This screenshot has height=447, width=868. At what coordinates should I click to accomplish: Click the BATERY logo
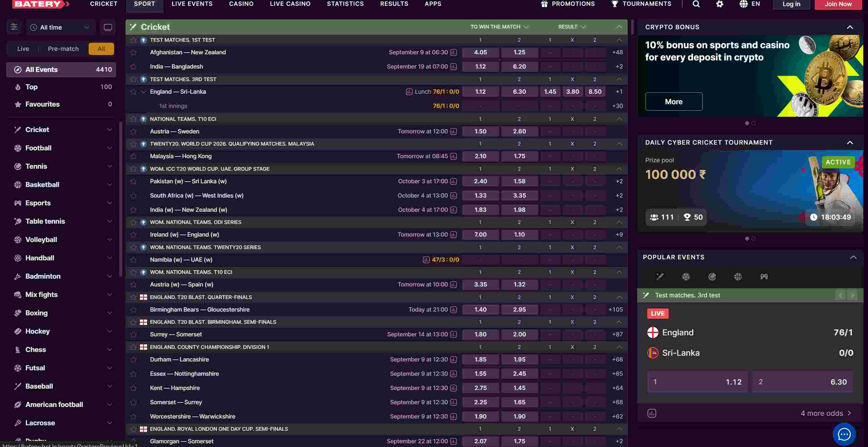[41, 4]
